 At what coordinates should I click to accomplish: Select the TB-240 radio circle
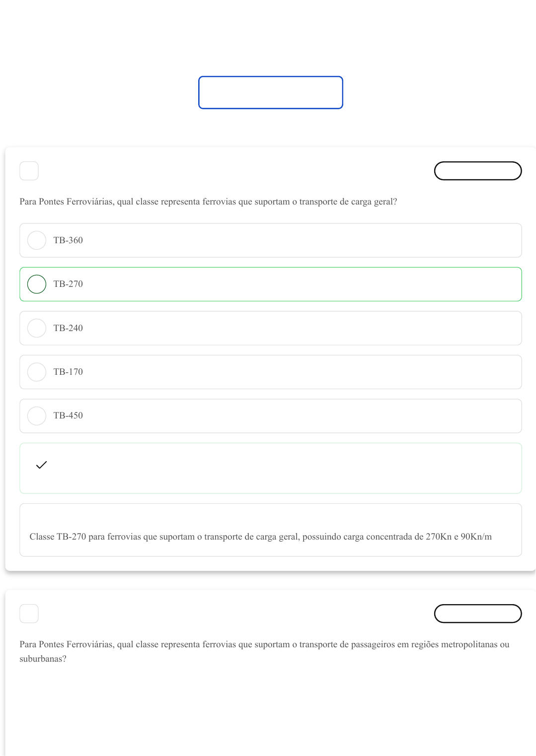[37, 328]
